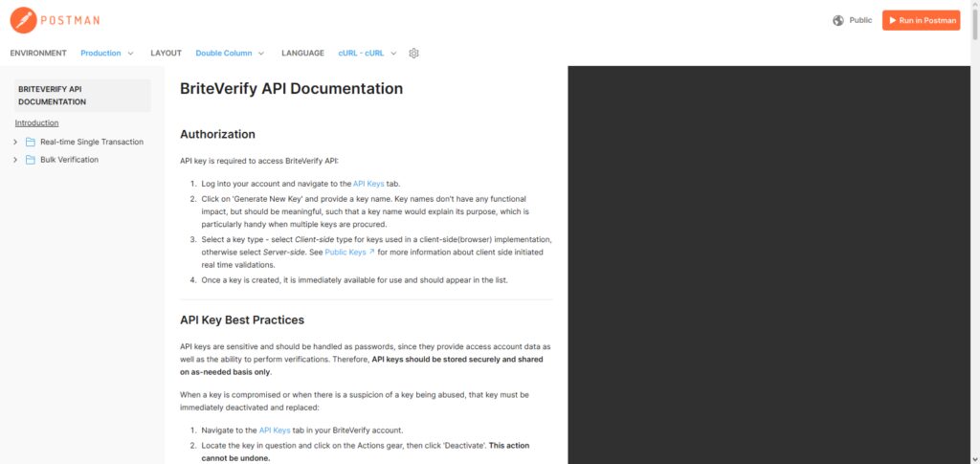This screenshot has width=980, height=464.
Task: Open the Double Column layout dropdown
Action: click(230, 53)
